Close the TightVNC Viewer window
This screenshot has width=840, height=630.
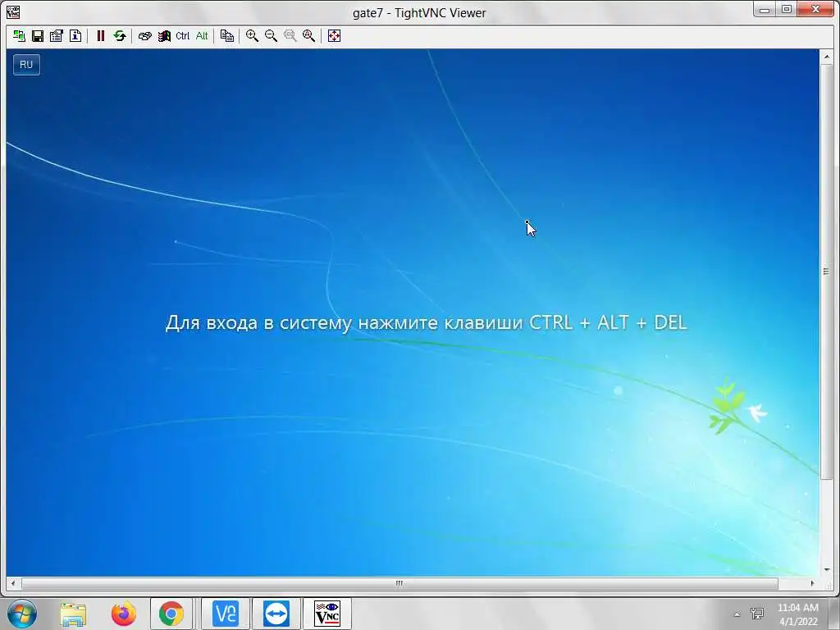(x=816, y=10)
